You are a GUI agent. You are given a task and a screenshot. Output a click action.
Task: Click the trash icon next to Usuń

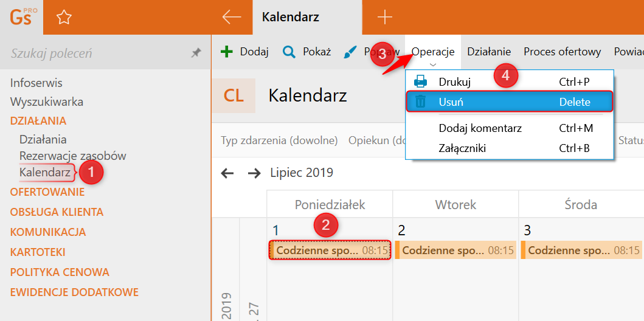point(420,102)
